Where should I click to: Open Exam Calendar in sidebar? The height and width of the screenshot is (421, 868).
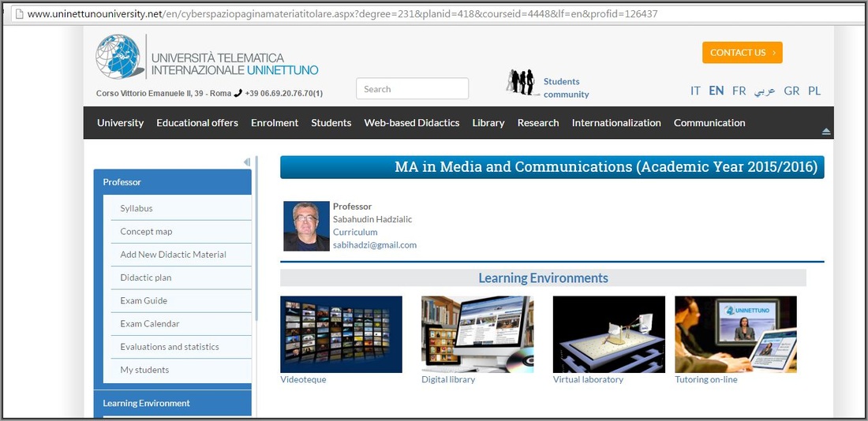click(181, 324)
